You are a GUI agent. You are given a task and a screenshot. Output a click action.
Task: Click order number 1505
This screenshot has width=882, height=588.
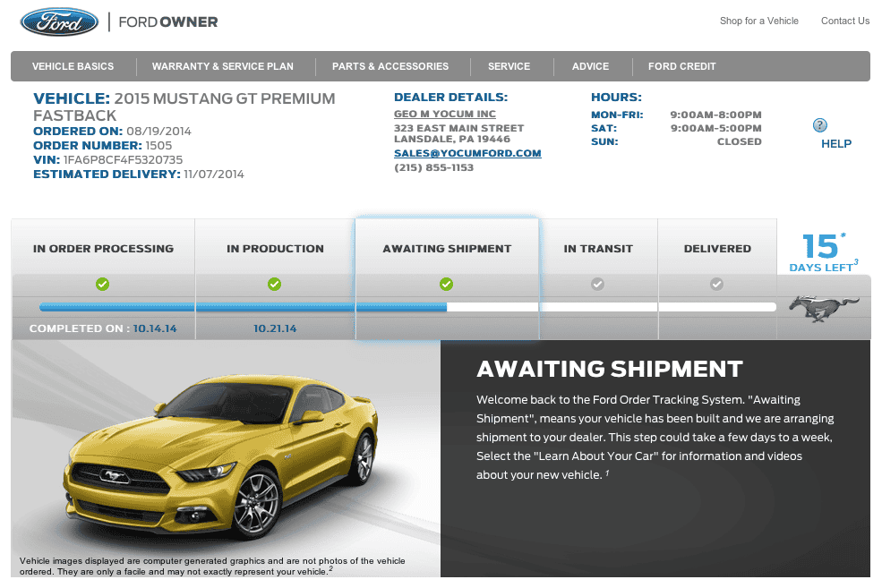pyautogui.click(x=158, y=146)
